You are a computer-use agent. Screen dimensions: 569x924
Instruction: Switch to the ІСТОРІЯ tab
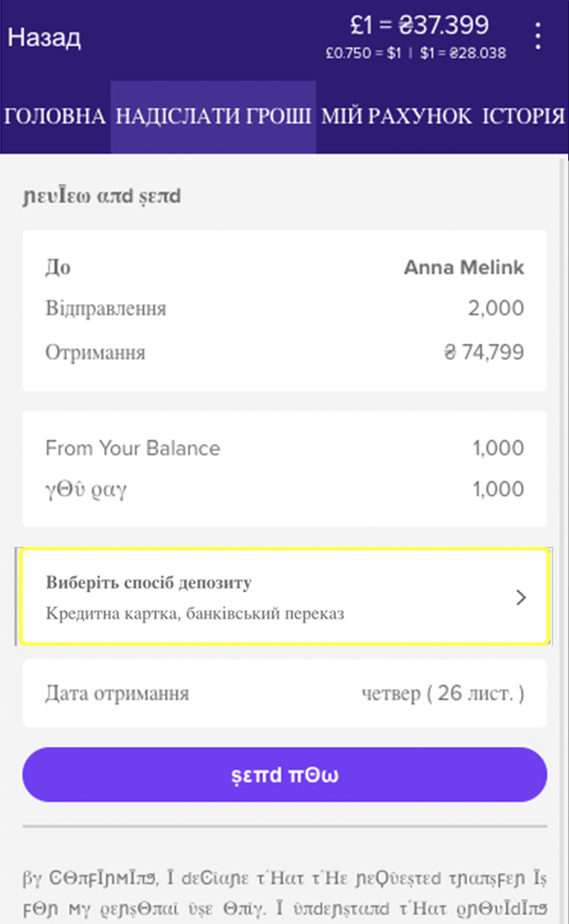[523, 117]
